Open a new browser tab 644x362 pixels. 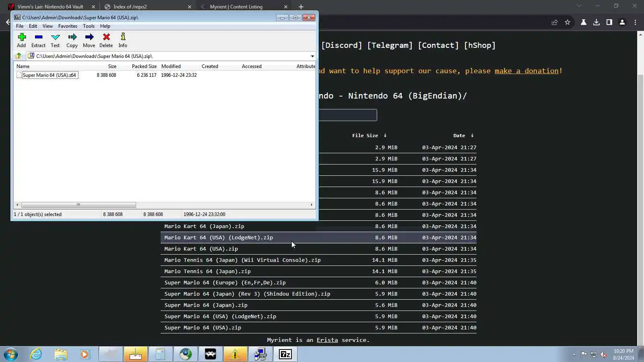[301, 7]
